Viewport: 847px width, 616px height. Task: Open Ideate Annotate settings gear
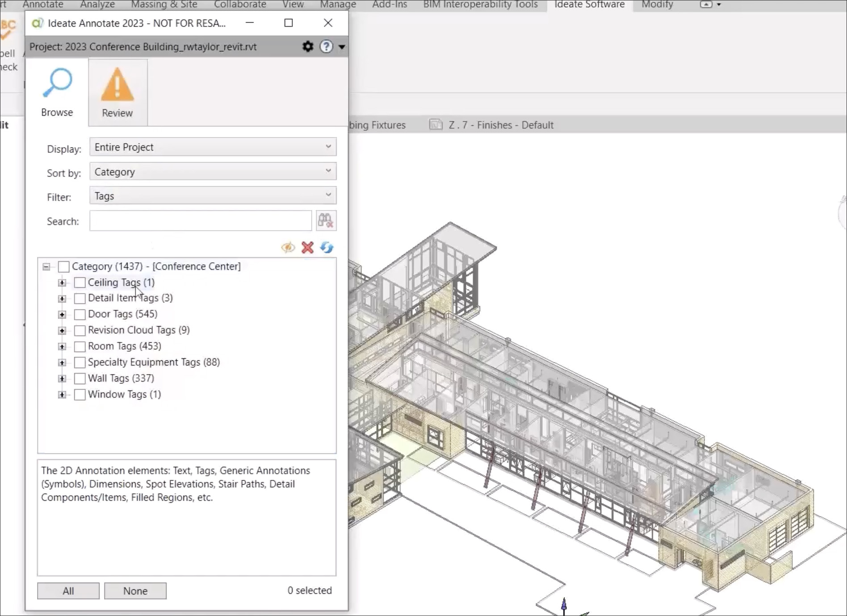tap(308, 46)
